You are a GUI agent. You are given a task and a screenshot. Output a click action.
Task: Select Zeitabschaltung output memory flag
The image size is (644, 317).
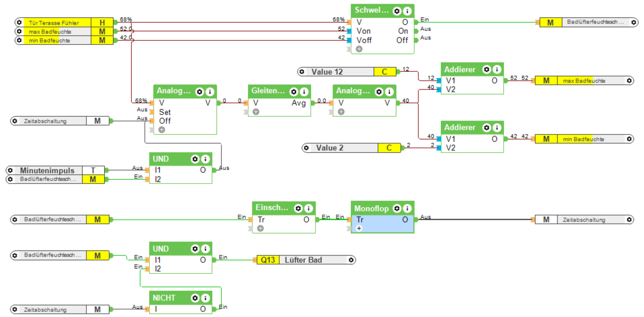click(584, 220)
